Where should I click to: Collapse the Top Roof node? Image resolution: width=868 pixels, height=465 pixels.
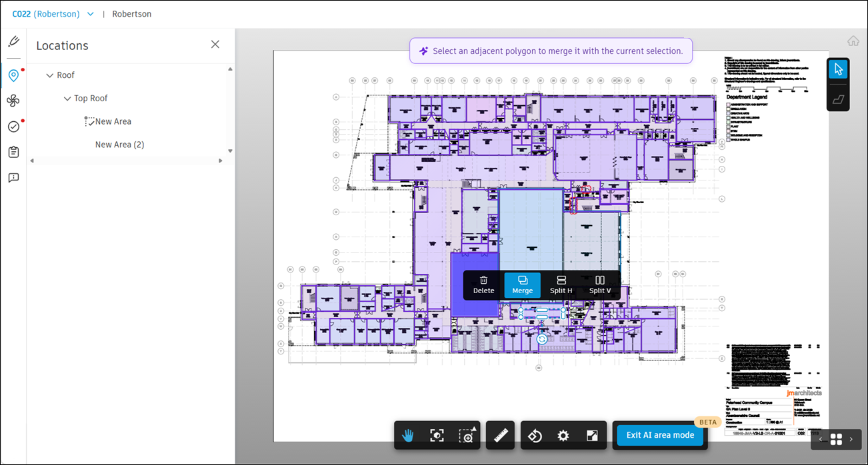(67, 99)
